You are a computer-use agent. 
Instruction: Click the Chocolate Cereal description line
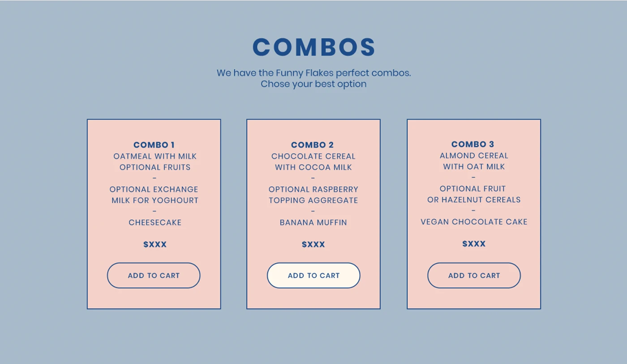click(313, 156)
